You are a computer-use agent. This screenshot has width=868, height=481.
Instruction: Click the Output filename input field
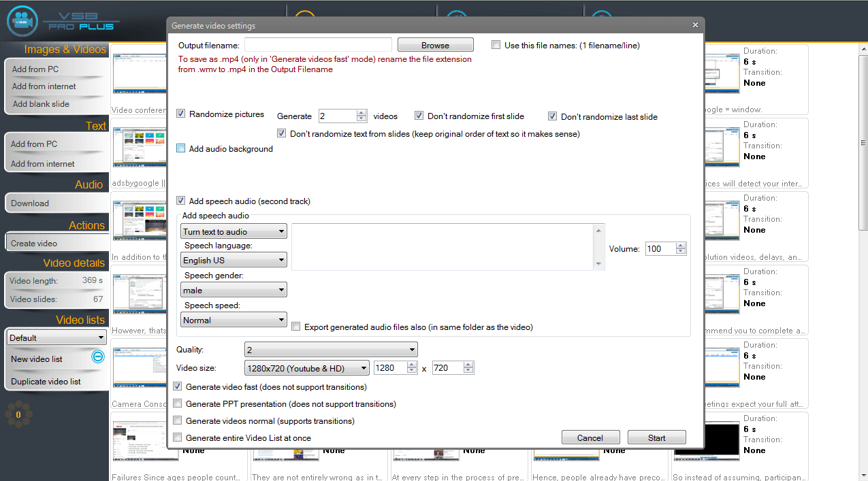(318, 45)
